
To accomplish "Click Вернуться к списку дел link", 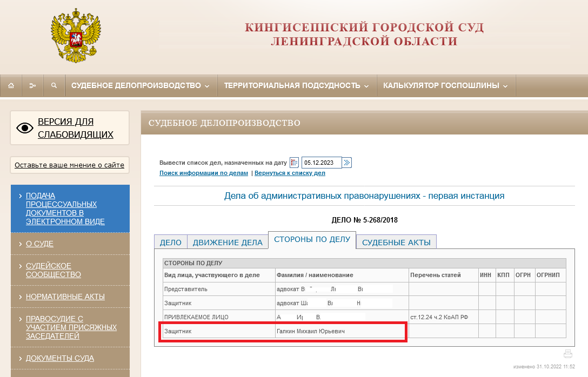I will [290, 173].
